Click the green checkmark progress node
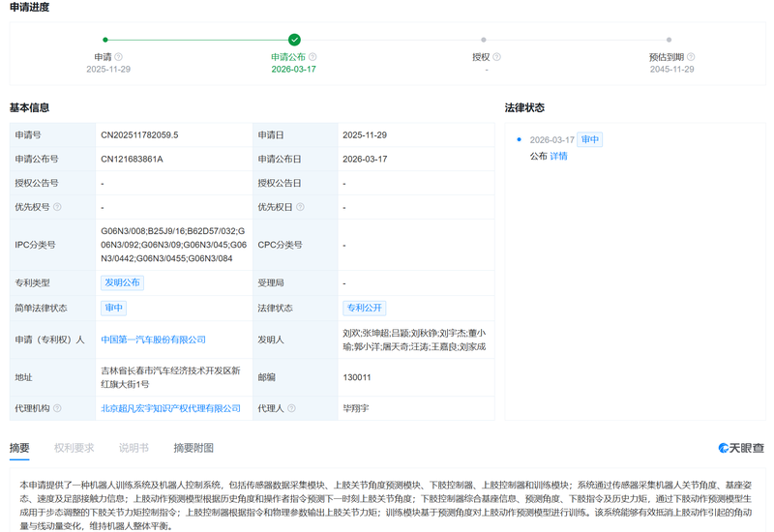The height and width of the screenshot is (532, 774). pyautogui.click(x=294, y=40)
